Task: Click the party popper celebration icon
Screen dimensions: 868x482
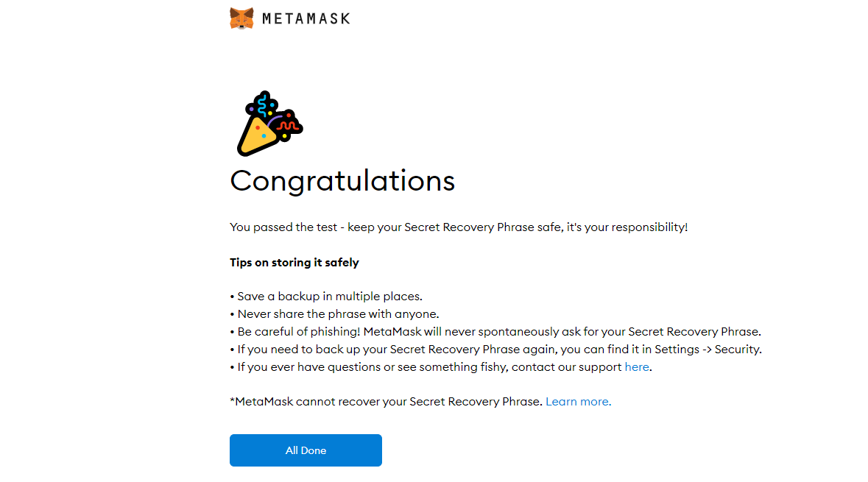Action: point(269,124)
